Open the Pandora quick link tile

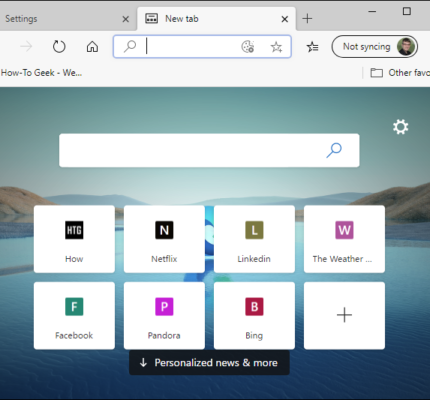[x=164, y=316]
